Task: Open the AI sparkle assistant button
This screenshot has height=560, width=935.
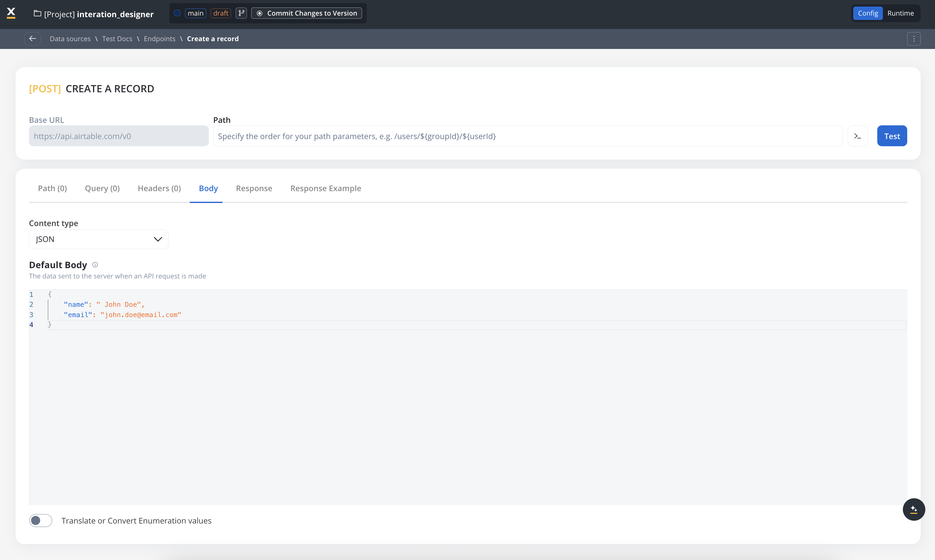Action: pos(913,509)
